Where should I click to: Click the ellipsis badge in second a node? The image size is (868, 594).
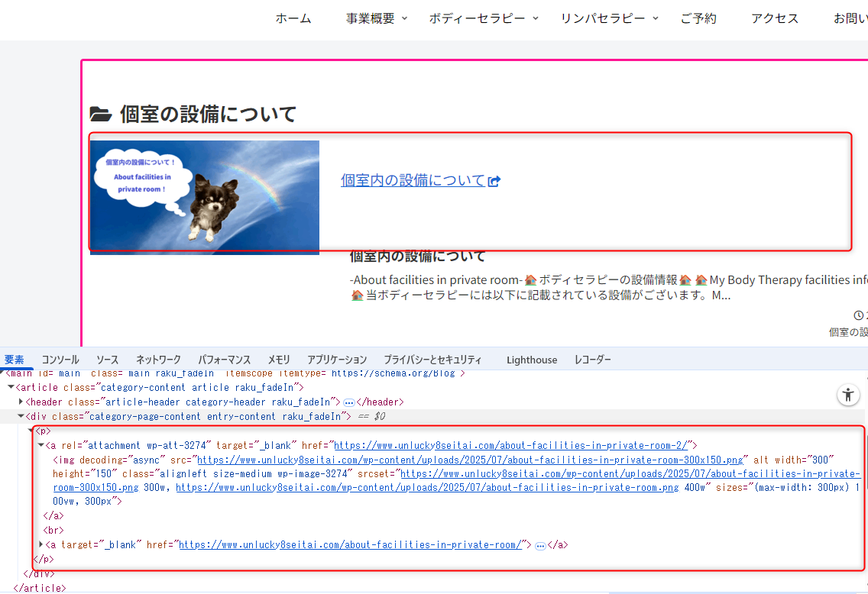[x=540, y=546]
